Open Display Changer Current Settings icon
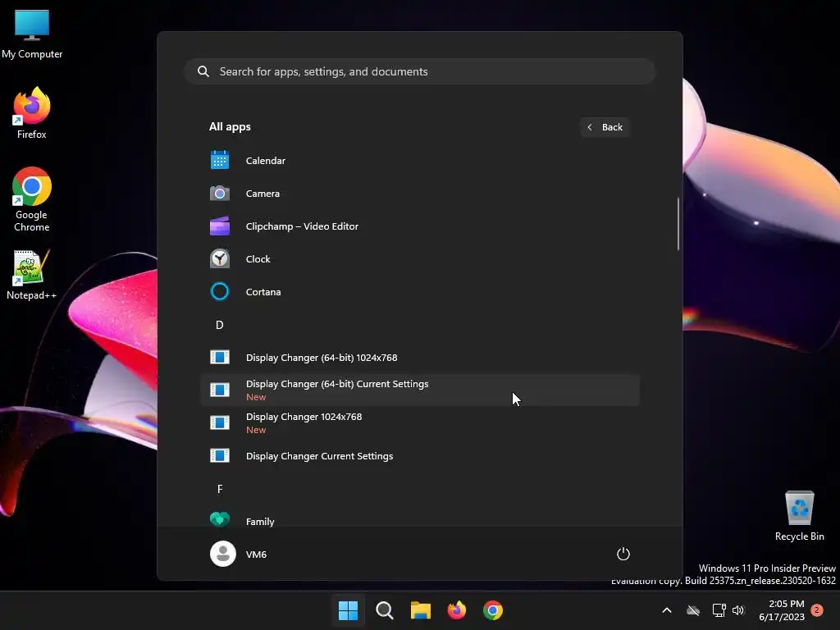This screenshot has width=840, height=630. point(220,455)
